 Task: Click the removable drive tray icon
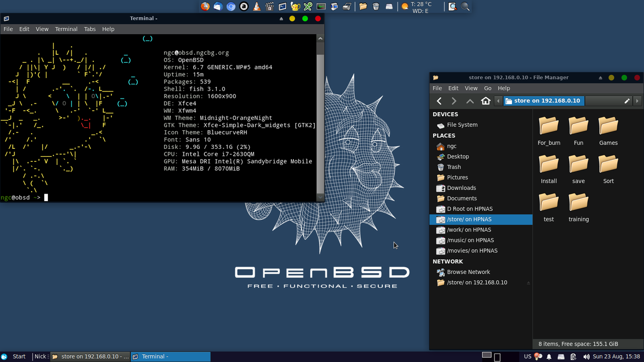click(x=560, y=356)
